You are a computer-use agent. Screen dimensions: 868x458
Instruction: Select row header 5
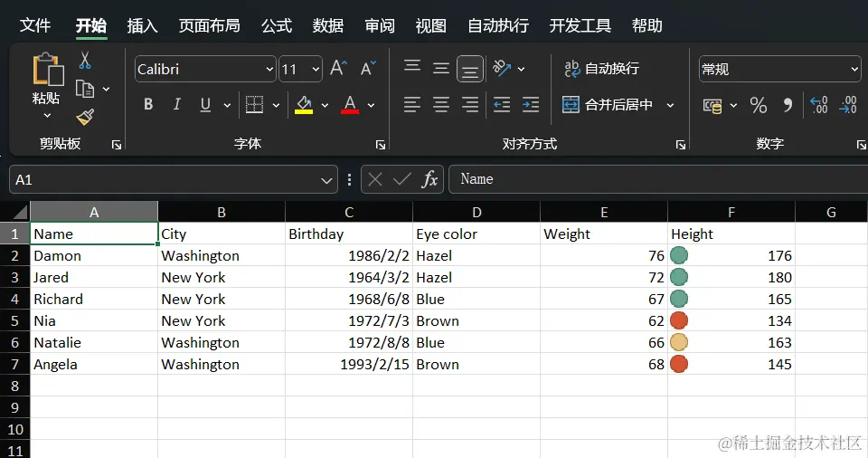[15, 320]
